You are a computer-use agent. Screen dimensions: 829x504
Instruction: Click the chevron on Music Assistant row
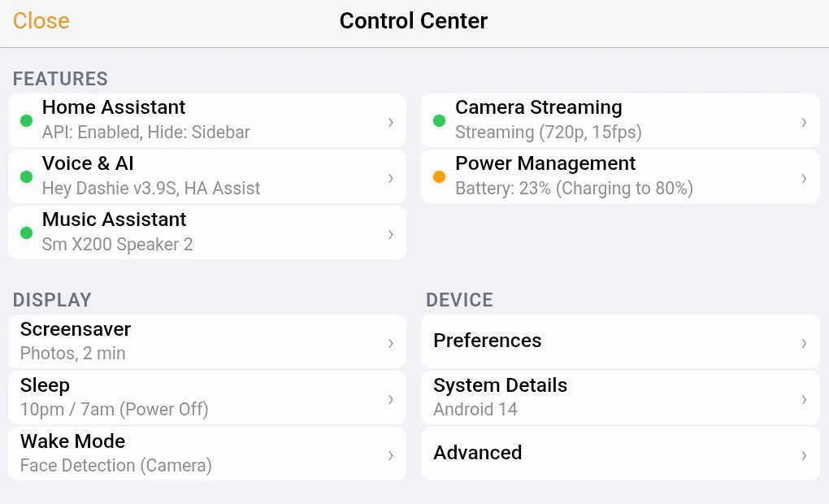391,234
